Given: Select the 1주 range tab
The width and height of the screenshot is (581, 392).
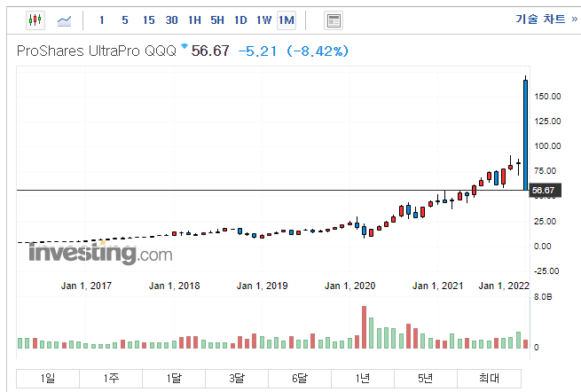Looking at the screenshot, I should pos(111,379).
